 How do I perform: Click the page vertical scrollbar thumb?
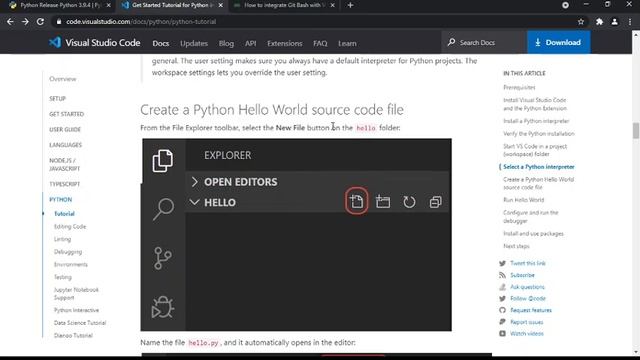pyautogui.click(x=636, y=131)
